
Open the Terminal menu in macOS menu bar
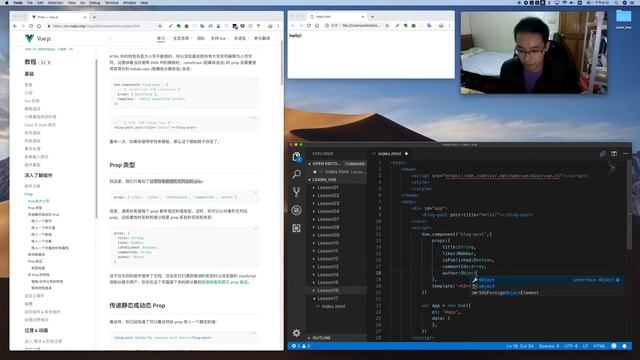[x=111, y=2]
